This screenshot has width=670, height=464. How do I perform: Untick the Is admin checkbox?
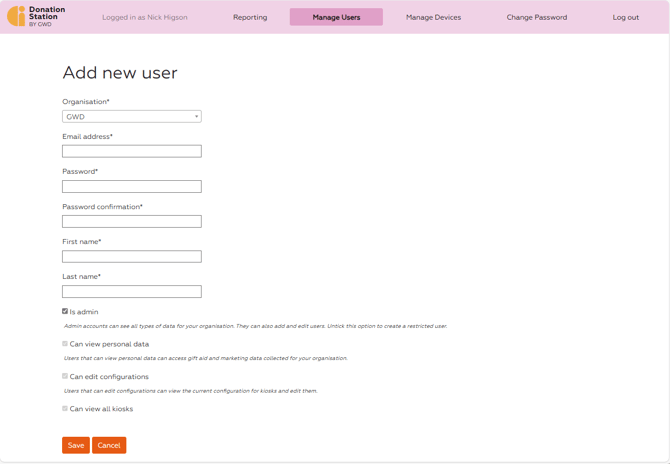65,311
